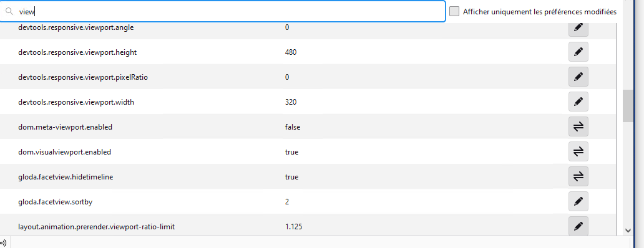The height and width of the screenshot is (248, 644).
Task: Edit gloda.facetview.sortby with pencil icon
Action: coord(578,202)
